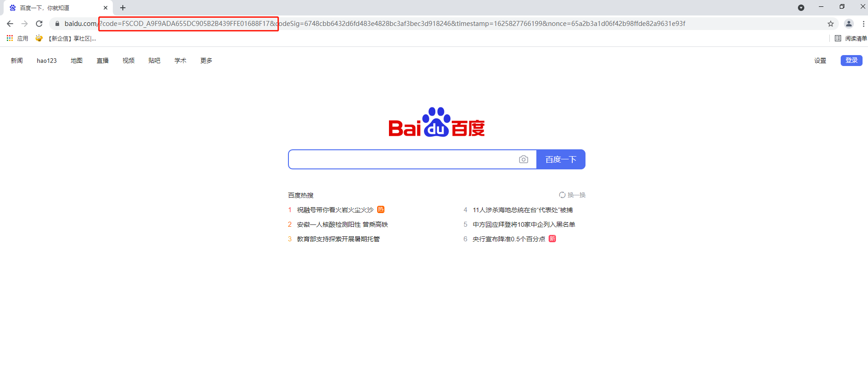Click the 百度一下 search button
This screenshot has height=392, width=868.
[561, 159]
